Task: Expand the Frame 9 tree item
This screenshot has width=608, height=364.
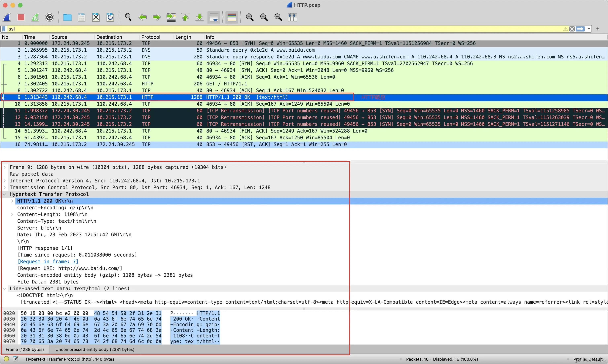Action: pyautogui.click(x=5, y=167)
